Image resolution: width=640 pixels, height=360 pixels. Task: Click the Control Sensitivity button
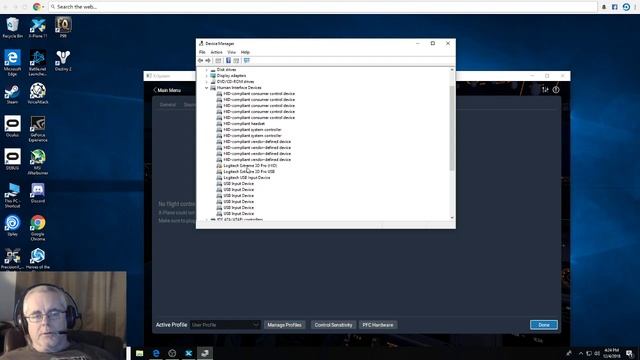pos(333,325)
